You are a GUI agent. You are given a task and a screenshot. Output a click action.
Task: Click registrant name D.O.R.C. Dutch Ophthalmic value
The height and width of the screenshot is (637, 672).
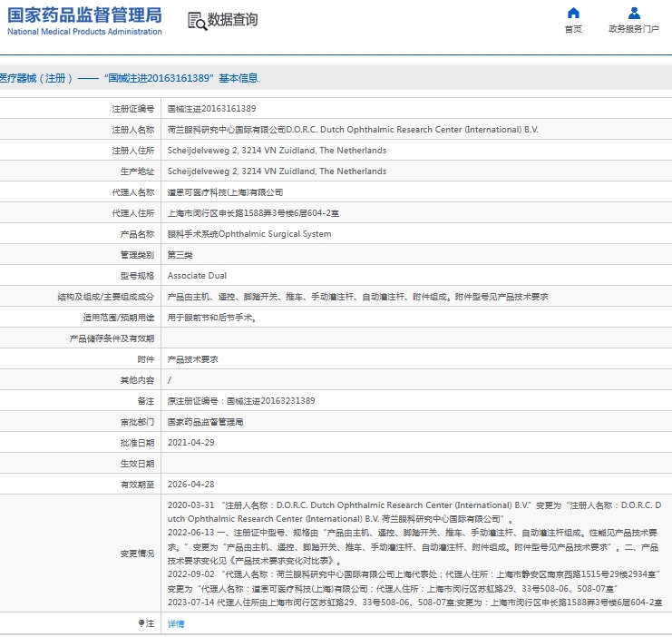353,130
